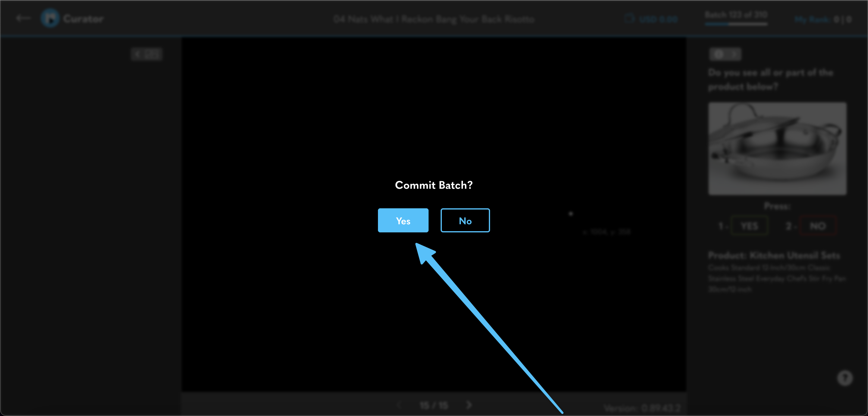Click the red NO answer button

tap(818, 226)
